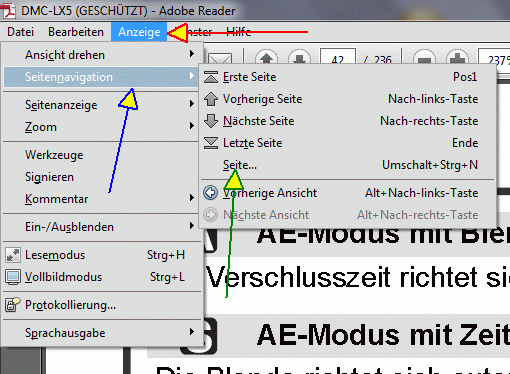Click the page number field showing 42
510x374 pixels.
[338, 57]
